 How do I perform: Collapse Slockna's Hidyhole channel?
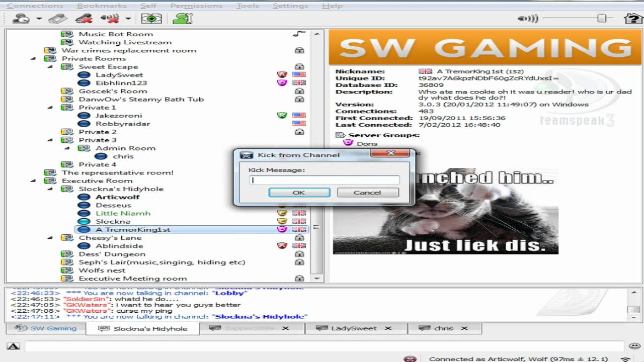(x=50, y=189)
